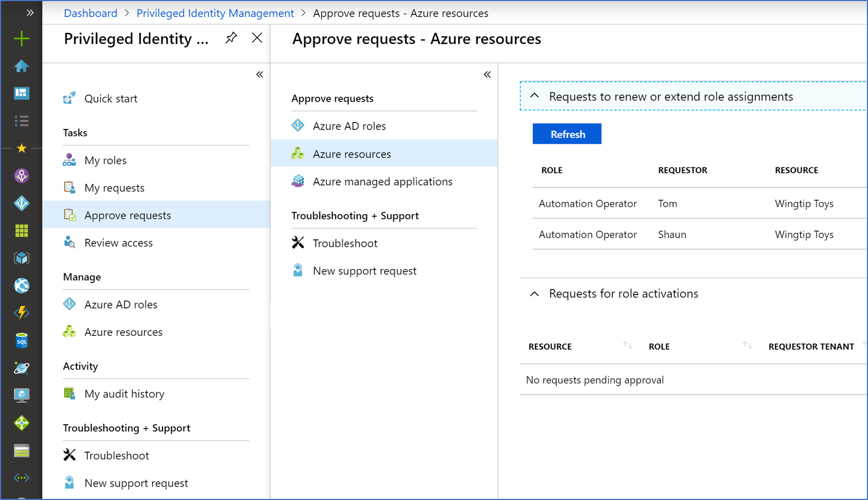
Task: Click the green plus Create a resource icon
Action: tap(21, 38)
